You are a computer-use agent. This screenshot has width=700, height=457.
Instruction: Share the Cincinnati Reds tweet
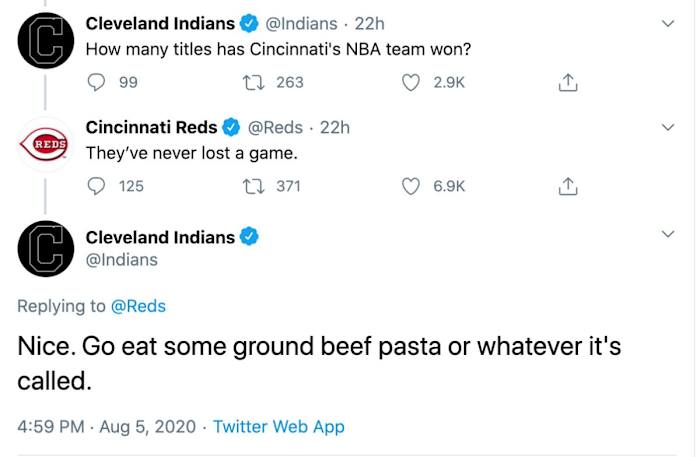click(568, 185)
